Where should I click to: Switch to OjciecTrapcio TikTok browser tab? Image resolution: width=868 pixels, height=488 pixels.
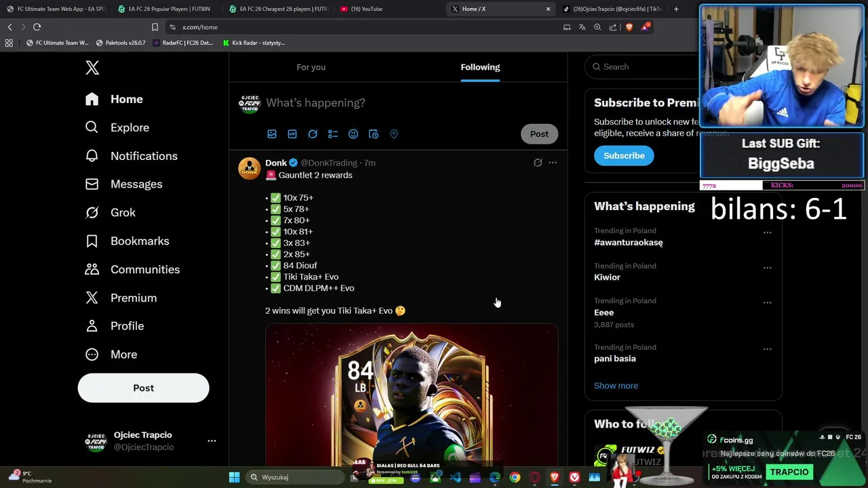point(613,9)
